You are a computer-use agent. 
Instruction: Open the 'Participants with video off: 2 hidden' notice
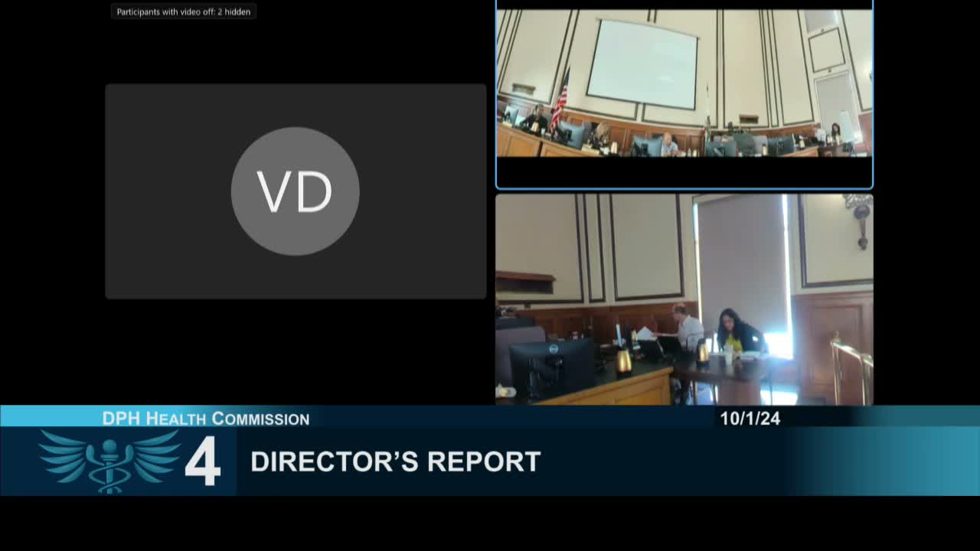184,11
